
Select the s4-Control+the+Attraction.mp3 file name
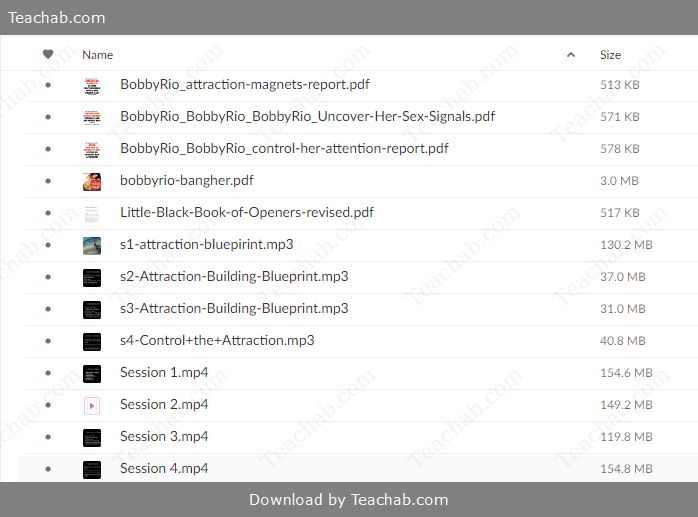pos(217,341)
